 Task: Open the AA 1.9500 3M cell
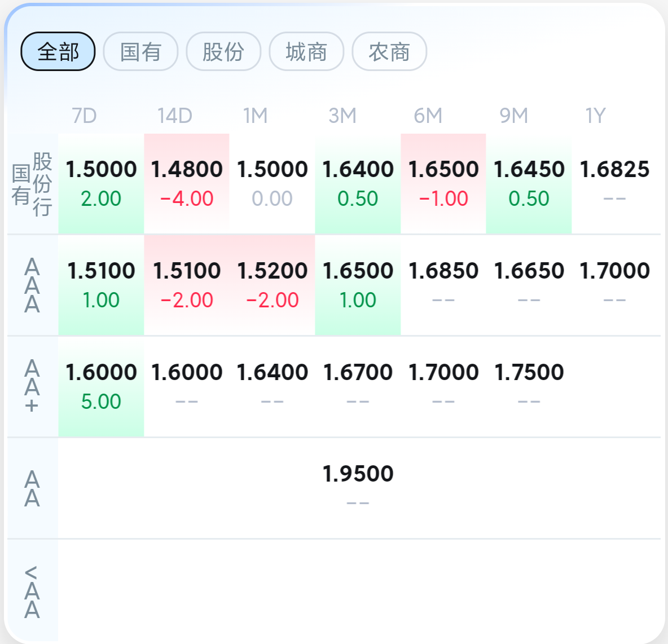358,488
